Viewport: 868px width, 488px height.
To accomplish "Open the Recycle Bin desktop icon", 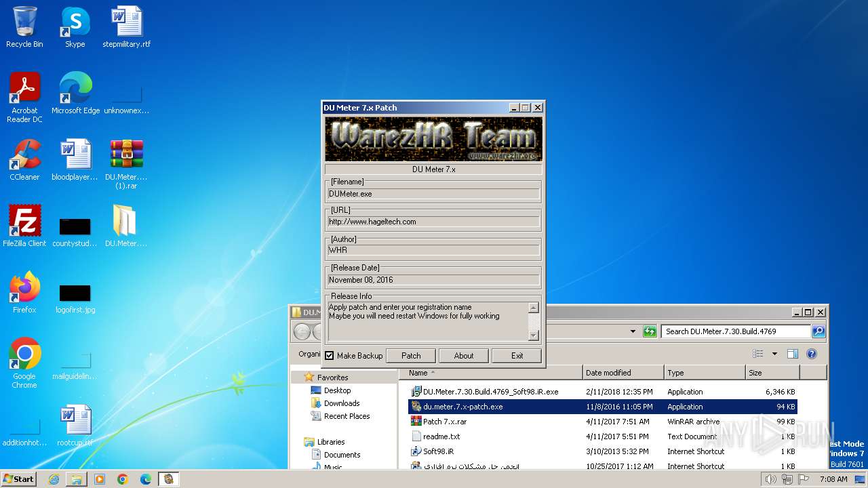I will [x=24, y=27].
